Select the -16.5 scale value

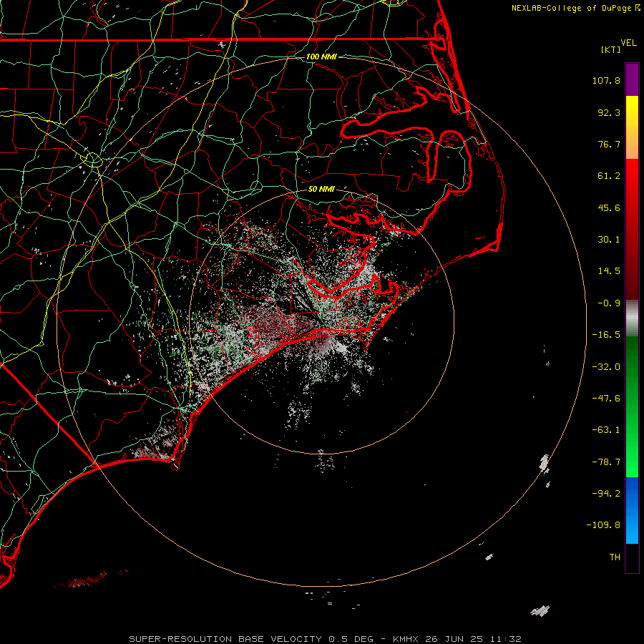606,335
